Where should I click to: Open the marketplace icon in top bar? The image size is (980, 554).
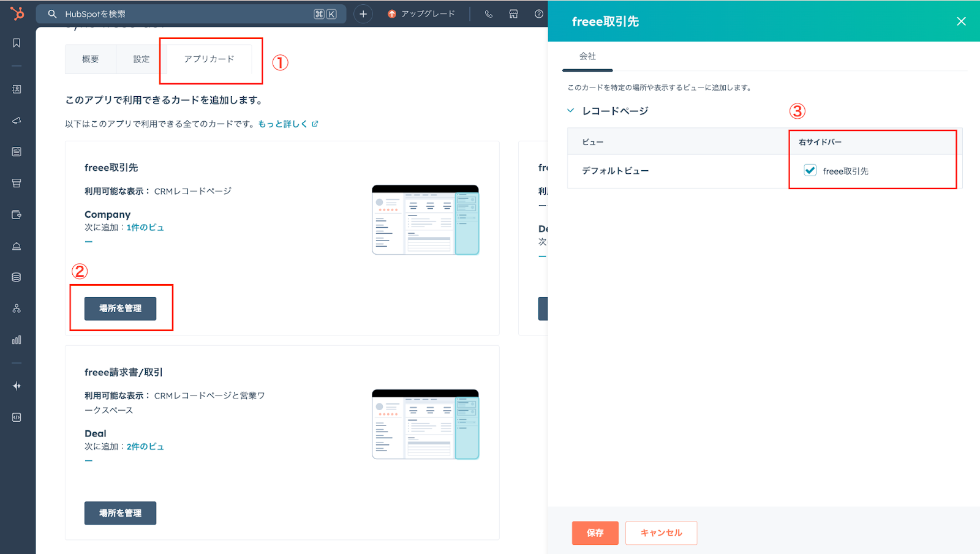tap(514, 14)
